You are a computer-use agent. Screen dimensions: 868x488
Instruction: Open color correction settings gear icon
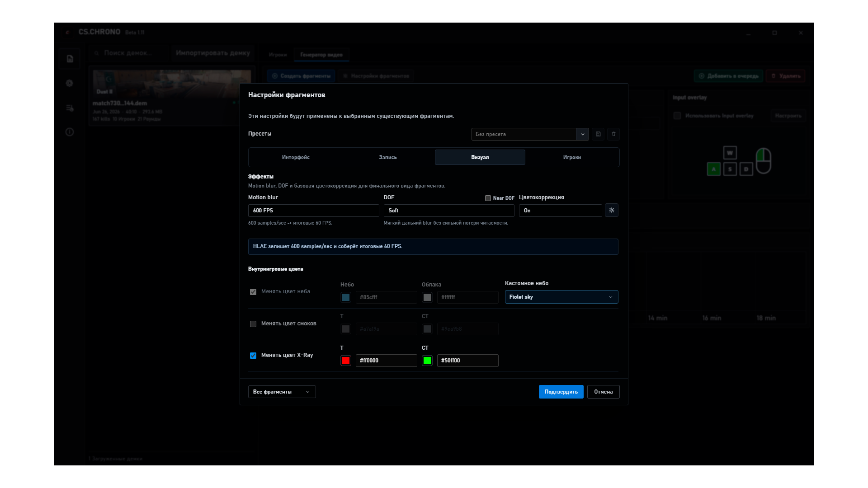click(x=612, y=210)
